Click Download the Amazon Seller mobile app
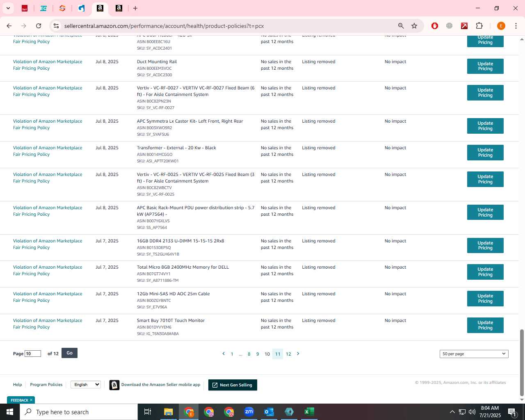The height and width of the screenshot is (420, 525). pos(155,385)
